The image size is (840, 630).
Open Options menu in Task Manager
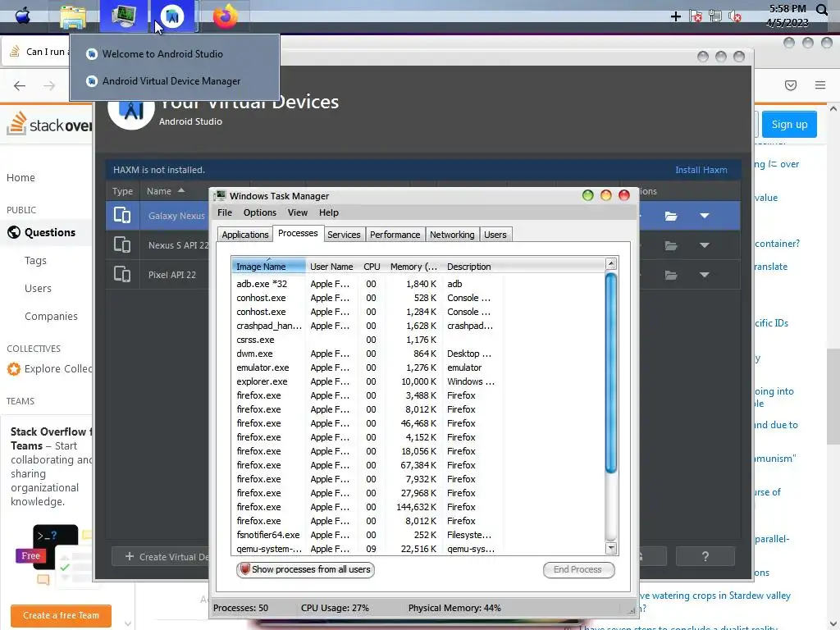(260, 212)
